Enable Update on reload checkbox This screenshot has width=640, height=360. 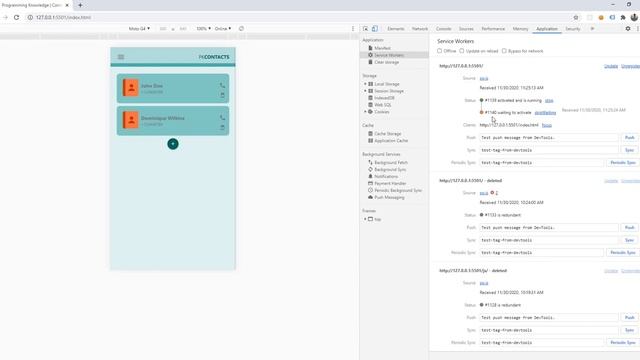pos(462,51)
